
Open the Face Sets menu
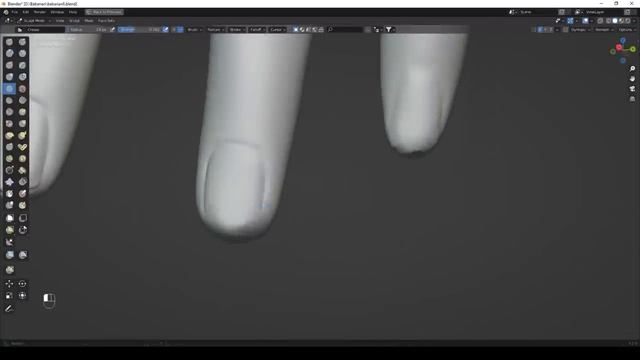[x=107, y=20]
